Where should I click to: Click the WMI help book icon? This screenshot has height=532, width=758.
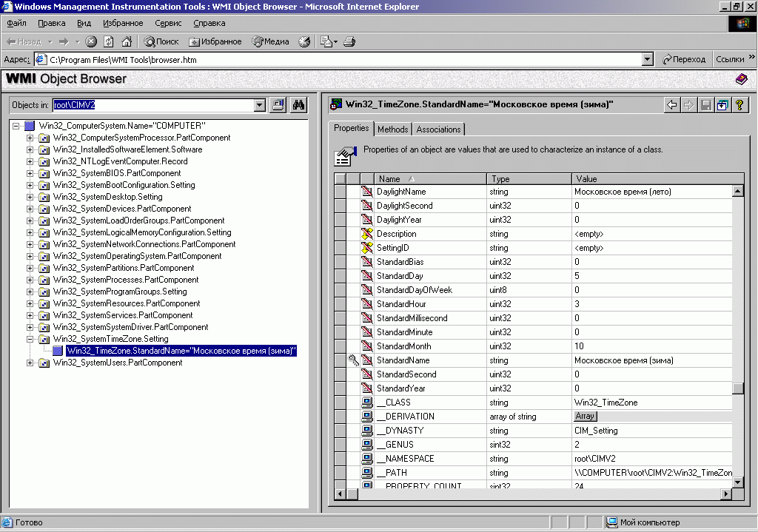(741, 78)
